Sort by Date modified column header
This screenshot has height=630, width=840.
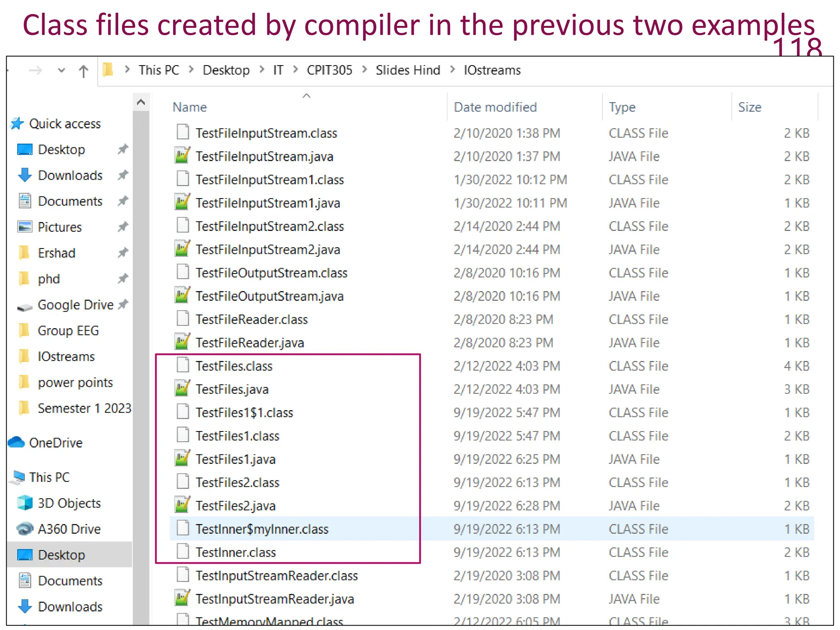(495, 107)
